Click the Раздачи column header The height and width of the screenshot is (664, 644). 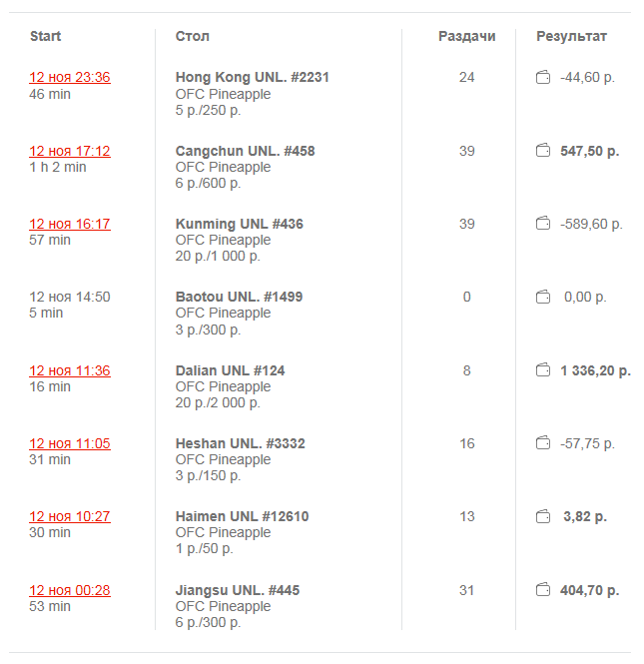(466, 37)
